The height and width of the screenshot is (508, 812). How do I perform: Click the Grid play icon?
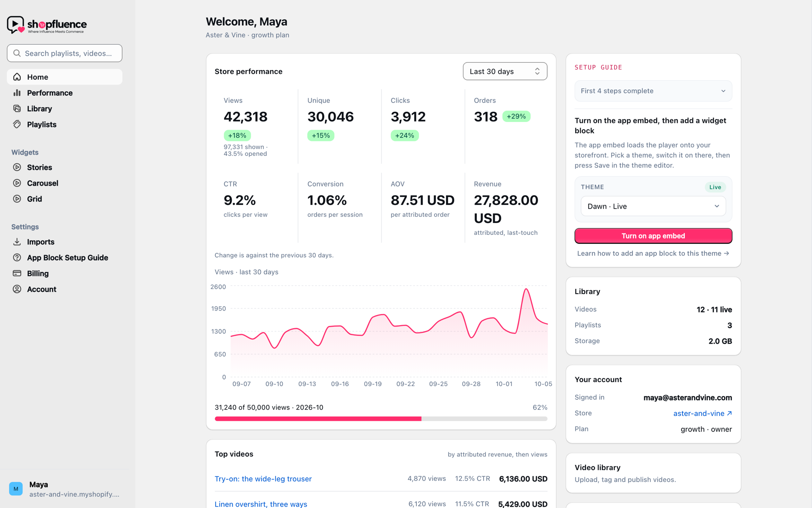pyautogui.click(x=17, y=199)
